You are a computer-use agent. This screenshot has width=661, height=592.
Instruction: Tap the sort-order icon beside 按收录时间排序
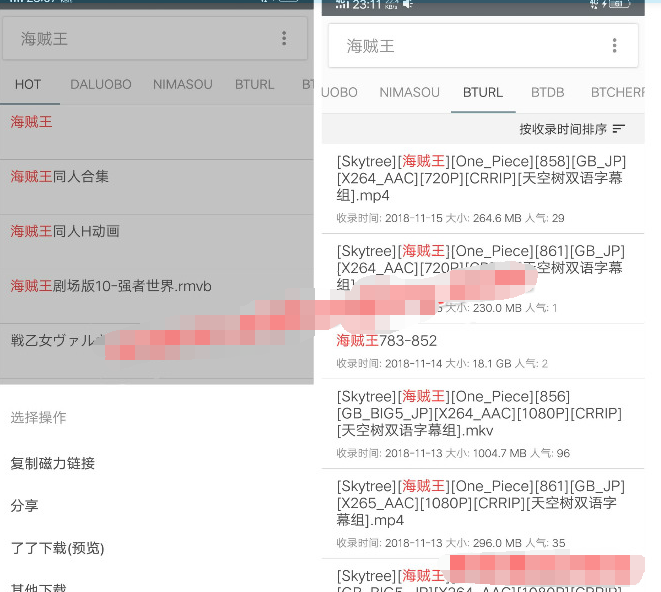point(618,129)
